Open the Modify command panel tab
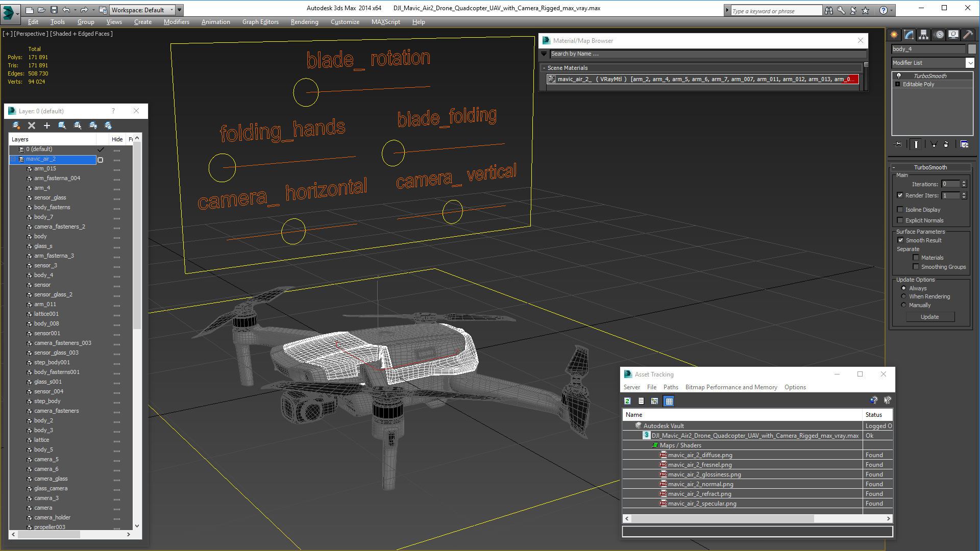Screen dimensions: 980x551 tap(909, 35)
